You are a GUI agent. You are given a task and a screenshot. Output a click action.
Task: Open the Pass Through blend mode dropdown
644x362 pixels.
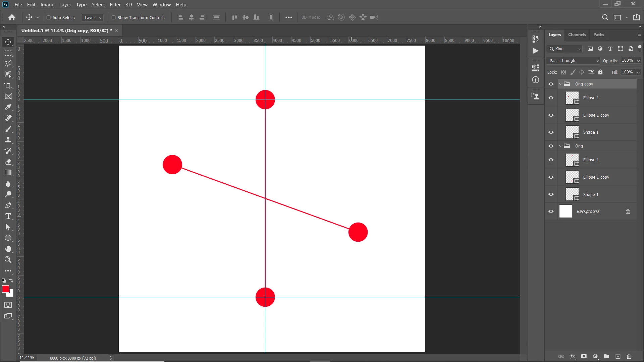[574, 61]
